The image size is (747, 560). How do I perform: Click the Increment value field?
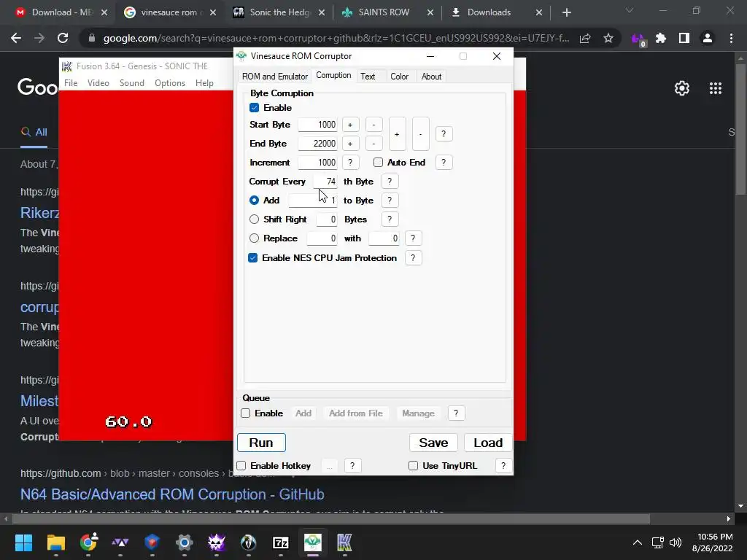(317, 163)
